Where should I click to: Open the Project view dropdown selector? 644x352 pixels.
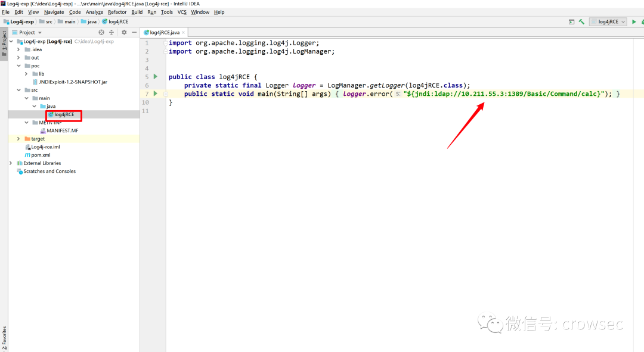click(x=27, y=32)
